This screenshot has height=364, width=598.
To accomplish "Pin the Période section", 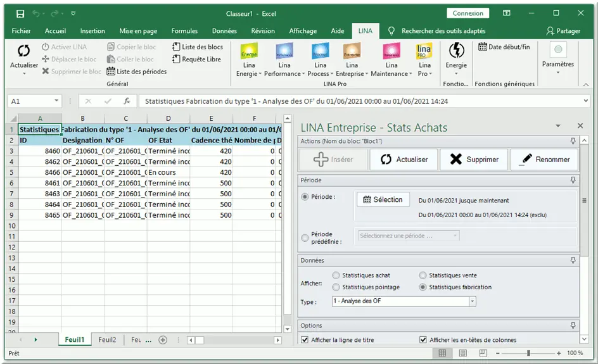I will pyautogui.click(x=573, y=180).
